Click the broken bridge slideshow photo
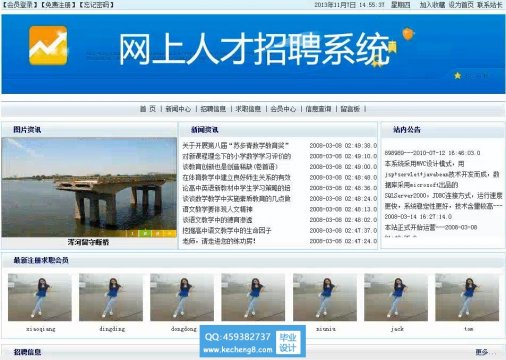 click(x=89, y=187)
